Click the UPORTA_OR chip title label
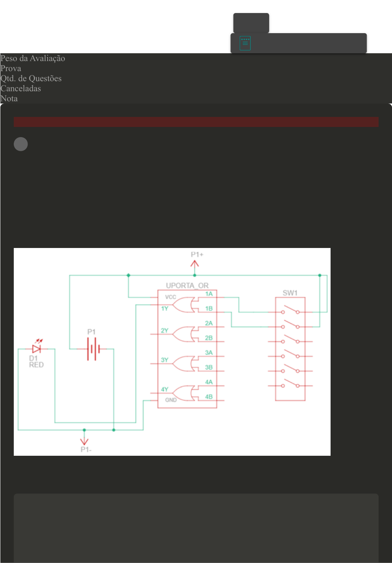 point(187,286)
